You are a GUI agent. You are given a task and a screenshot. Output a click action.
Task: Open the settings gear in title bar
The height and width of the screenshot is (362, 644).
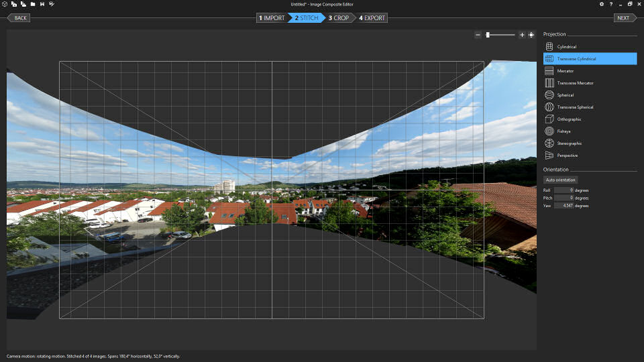601,4
